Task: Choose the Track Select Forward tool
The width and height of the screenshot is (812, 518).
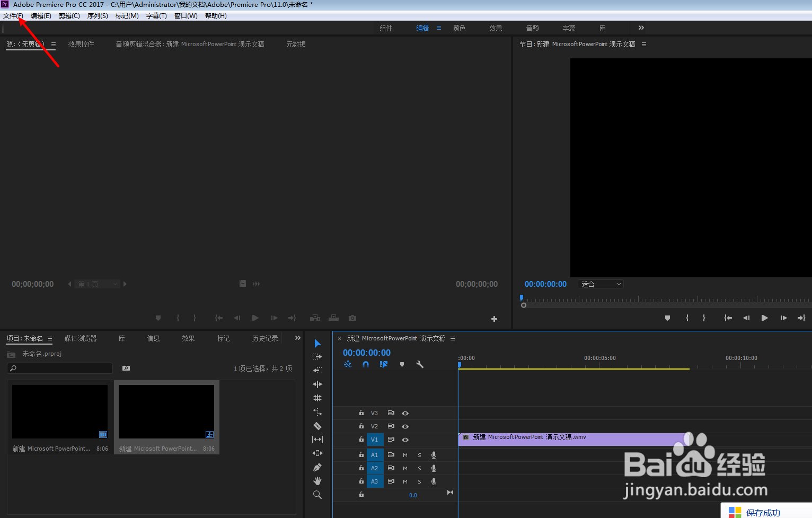Action: pyautogui.click(x=317, y=356)
